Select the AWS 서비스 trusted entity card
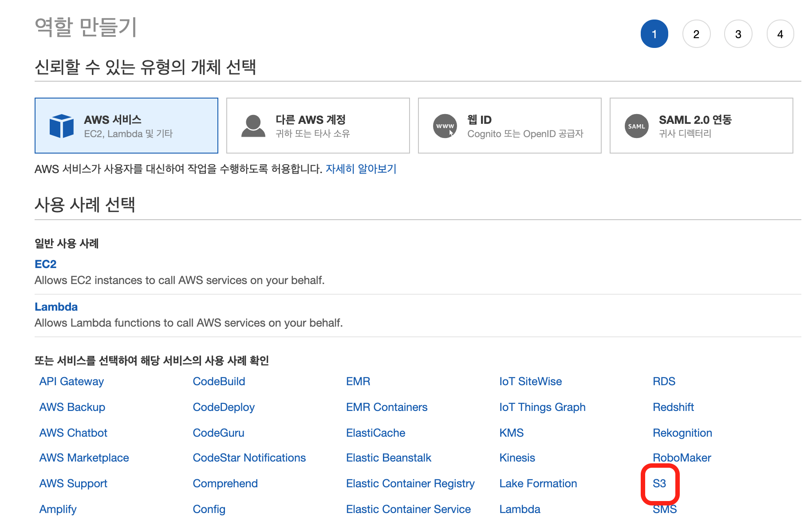Image resolution: width=812 pixels, height=521 pixels. 126,126
